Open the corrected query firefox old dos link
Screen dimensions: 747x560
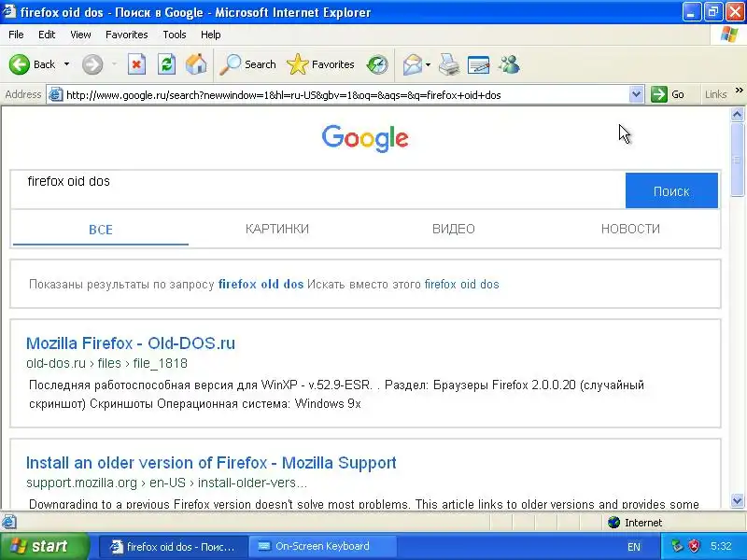click(x=261, y=285)
